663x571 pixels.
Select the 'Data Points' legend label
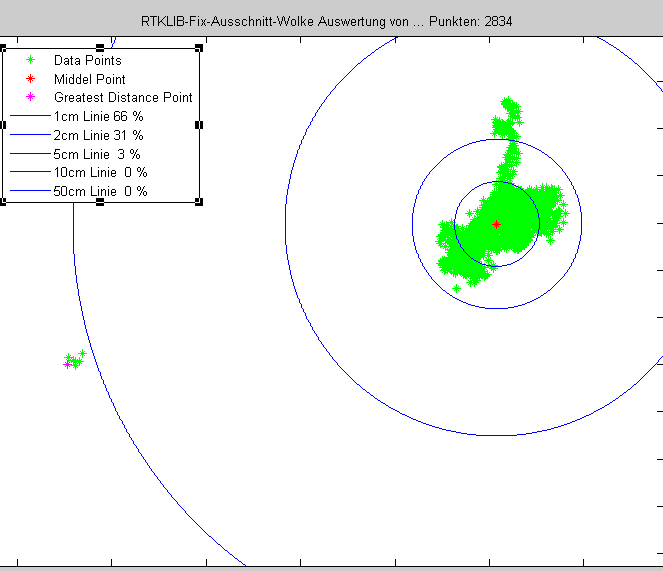click(x=87, y=60)
